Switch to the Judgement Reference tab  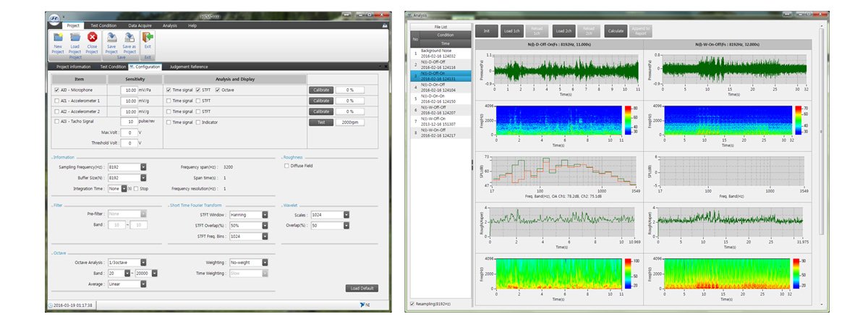(x=188, y=67)
